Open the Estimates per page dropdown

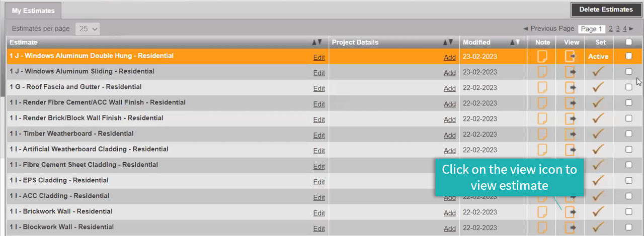pyautogui.click(x=88, y=29)
